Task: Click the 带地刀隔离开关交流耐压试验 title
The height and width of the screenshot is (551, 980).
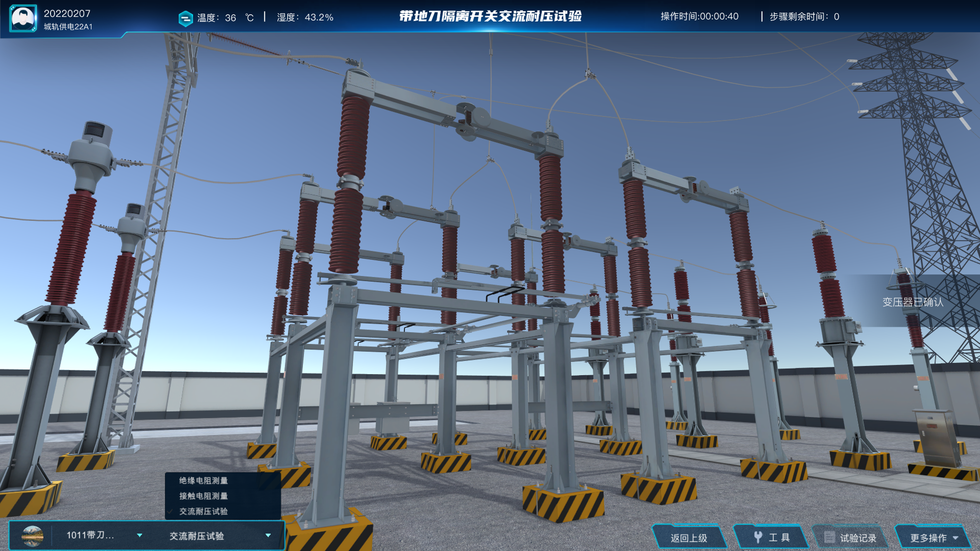Action: [490, 16]
